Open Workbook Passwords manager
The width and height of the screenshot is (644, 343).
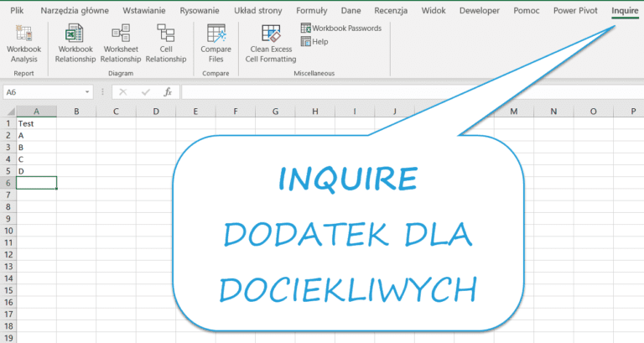[x=340, y=28]
